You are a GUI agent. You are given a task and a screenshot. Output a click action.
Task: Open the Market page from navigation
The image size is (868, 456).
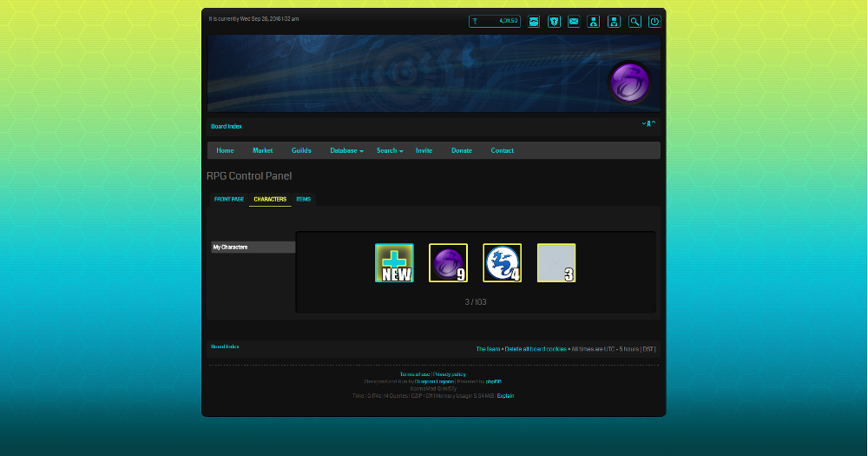262,150
